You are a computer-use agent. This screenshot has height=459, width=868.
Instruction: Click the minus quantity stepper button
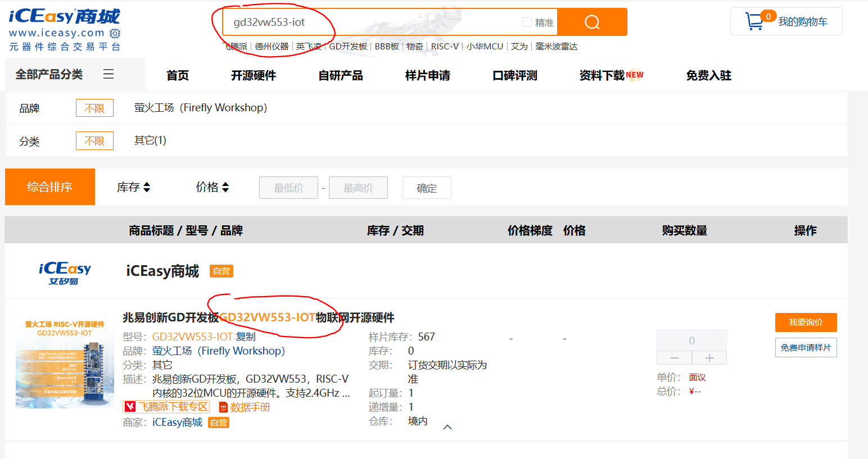(674, 358)
